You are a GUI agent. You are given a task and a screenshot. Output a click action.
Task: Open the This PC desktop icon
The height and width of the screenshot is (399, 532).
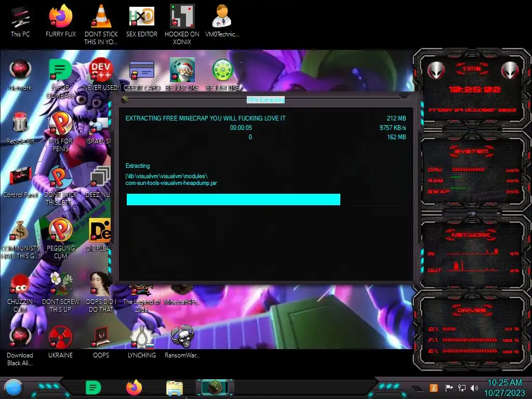(20, 21)
